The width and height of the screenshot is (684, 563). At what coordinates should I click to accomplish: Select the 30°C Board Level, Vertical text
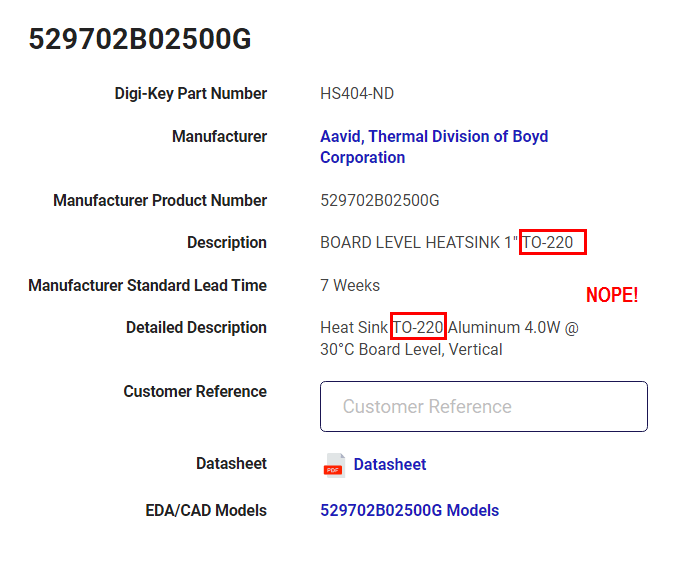point(411,349)
